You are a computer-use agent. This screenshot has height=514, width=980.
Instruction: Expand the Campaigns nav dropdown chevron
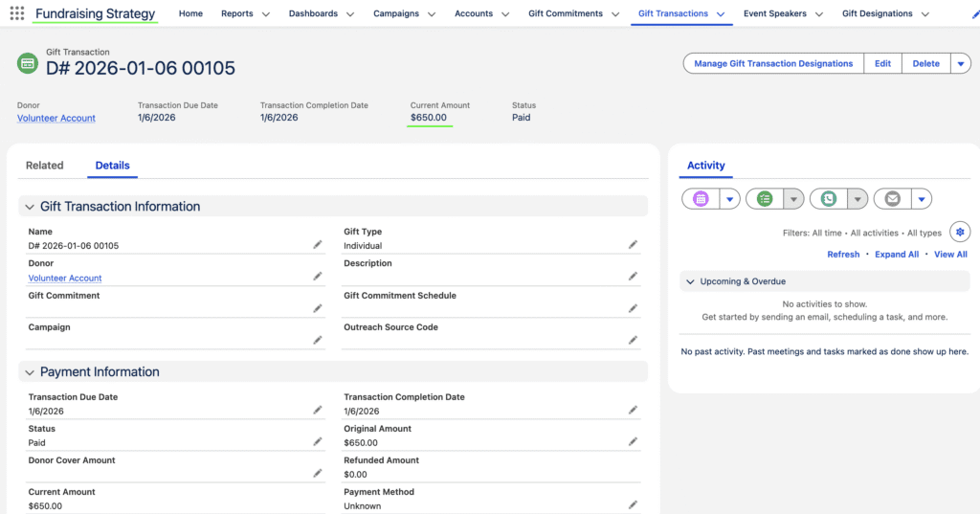click(x=432, y=14)
